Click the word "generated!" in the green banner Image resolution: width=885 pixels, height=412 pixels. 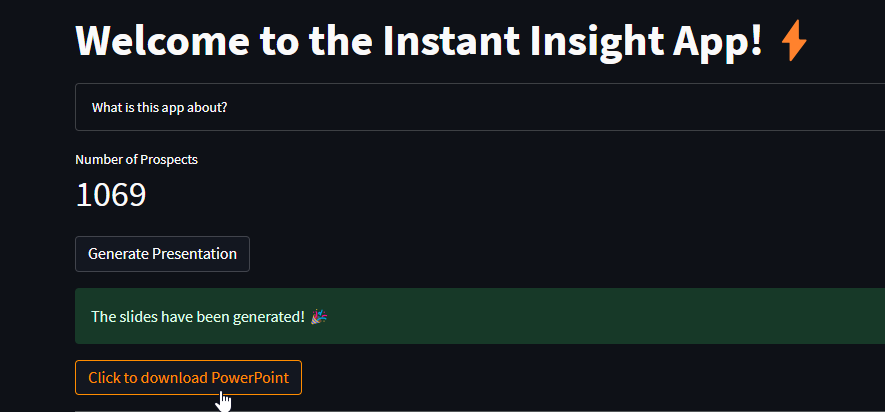(x=269, y=317)
